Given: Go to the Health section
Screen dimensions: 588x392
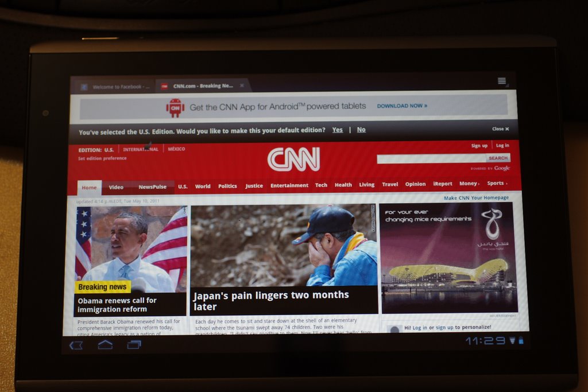Looking at the screenshot, I should pos(343,185).
